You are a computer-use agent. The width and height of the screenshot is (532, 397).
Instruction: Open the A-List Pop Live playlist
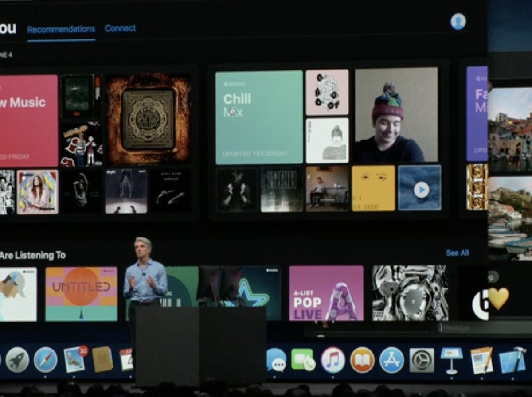pos(326,293)
